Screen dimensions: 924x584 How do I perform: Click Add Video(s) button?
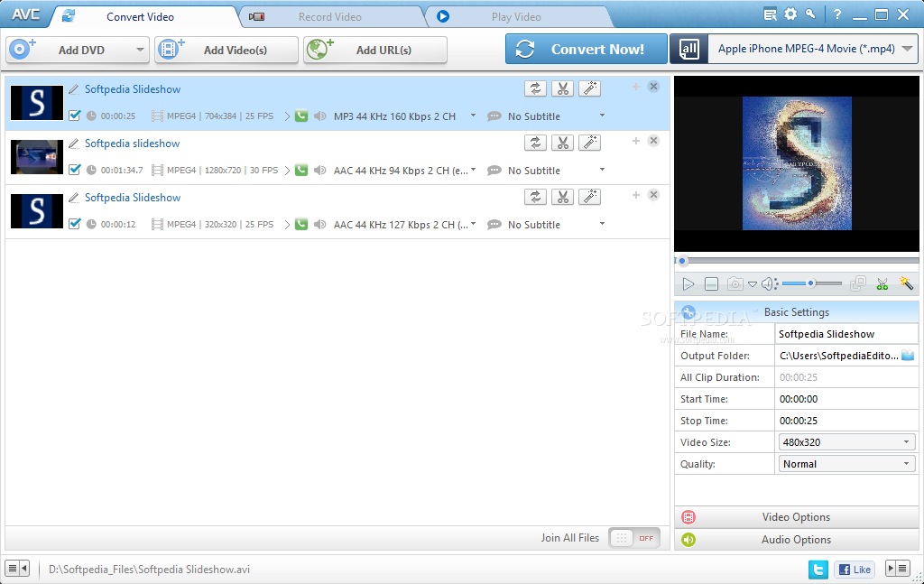(226, 50)
